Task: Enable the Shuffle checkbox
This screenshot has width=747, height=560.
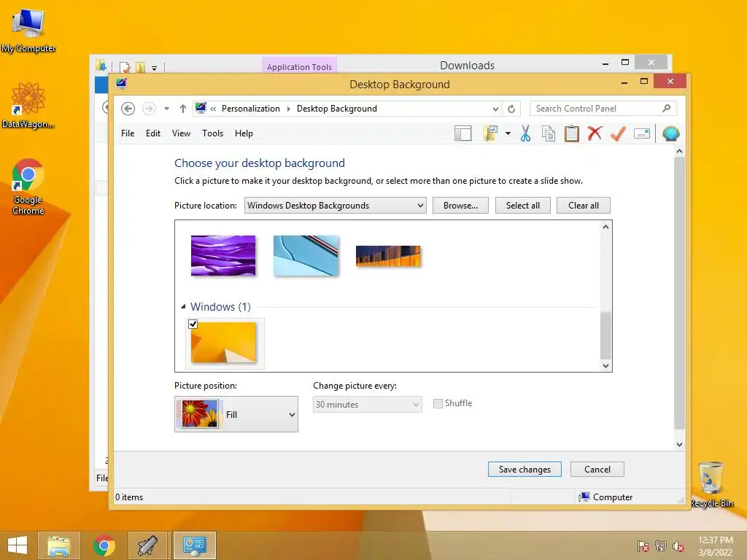Action: tap(438, 403)
